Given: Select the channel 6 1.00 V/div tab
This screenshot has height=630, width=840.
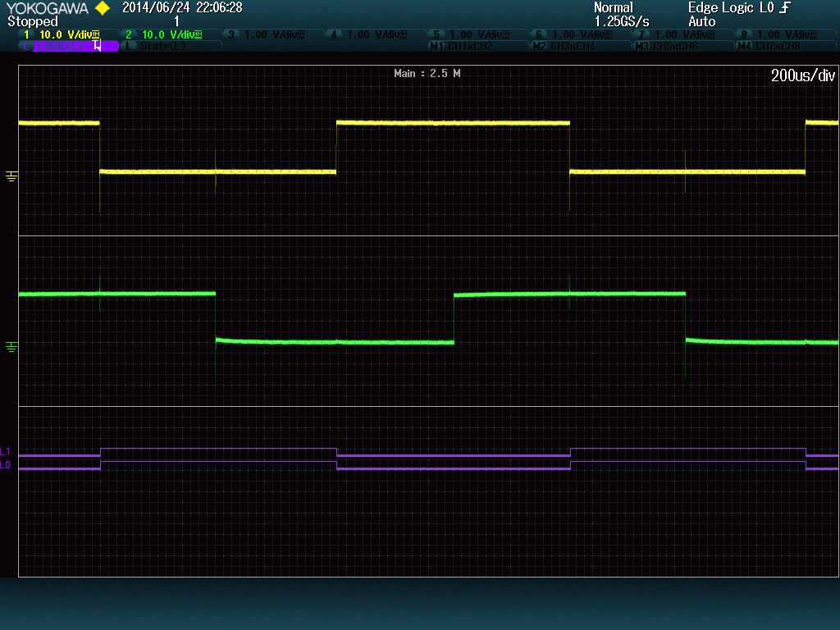Looking at the screenshot, I should 582,34.
